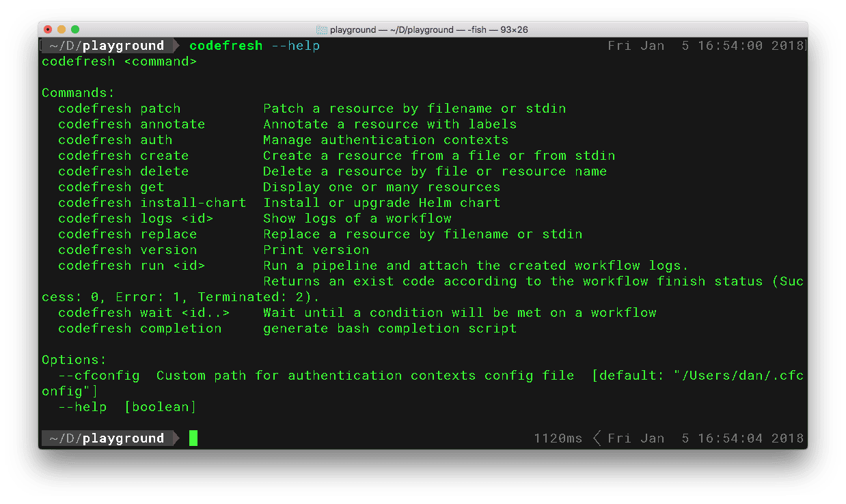Image resolution: width=846 pixels, height=504 pixels.
Task: Click "Create a resource from a file or from stdin"
Action: (439, 156)
